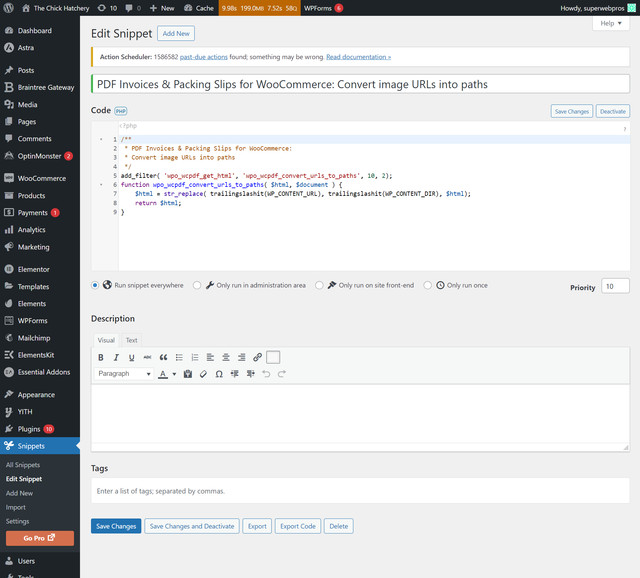640x578 pixels.
Task: Center align description text
Action: 226,358
